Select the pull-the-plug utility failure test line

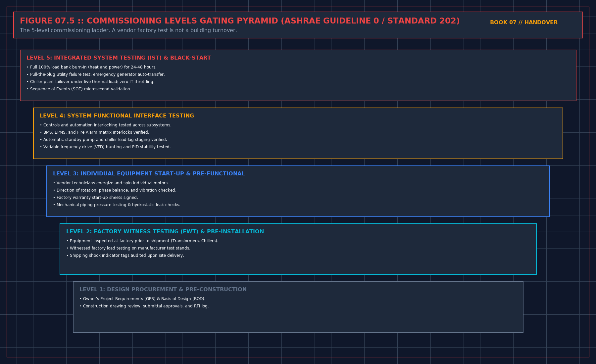pos(96,74)
